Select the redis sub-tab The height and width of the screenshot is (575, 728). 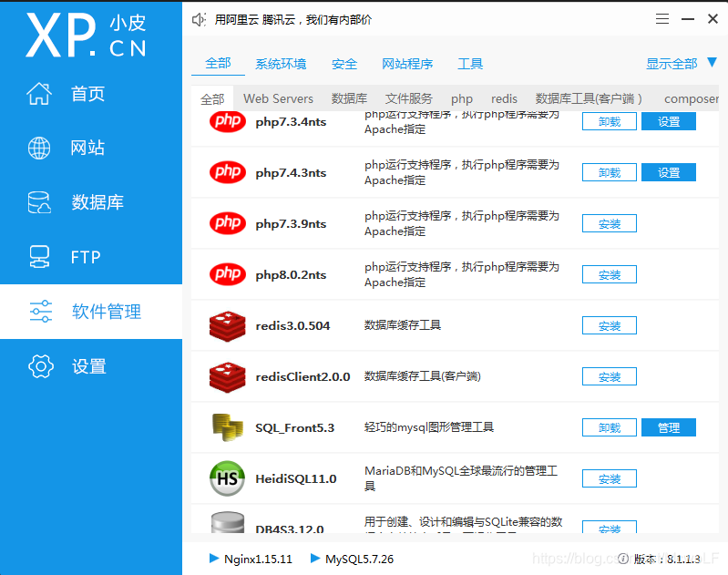(x=504, y=98)
